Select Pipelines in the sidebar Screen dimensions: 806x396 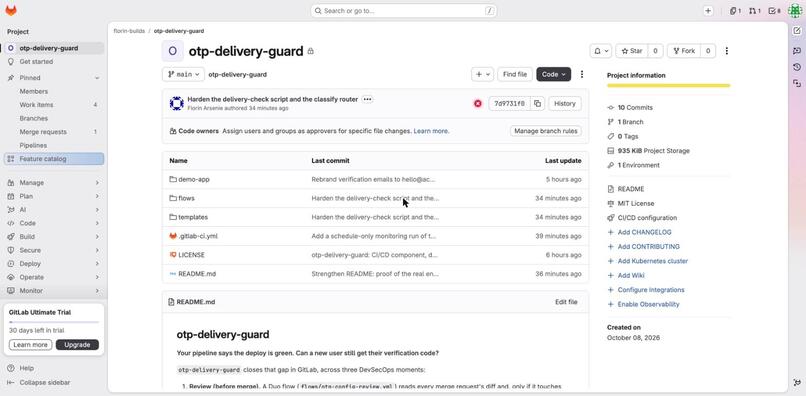[x=53, y=146]
